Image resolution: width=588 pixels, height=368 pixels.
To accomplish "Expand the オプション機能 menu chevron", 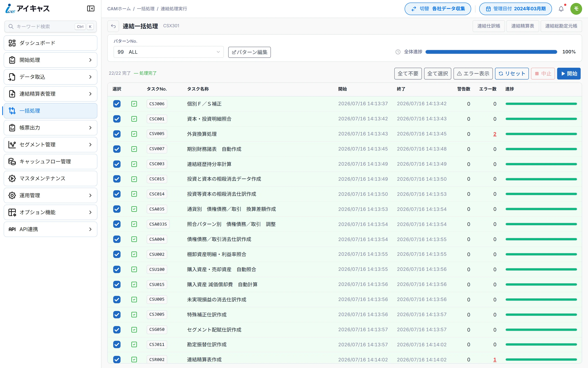I will click(90, 213).
